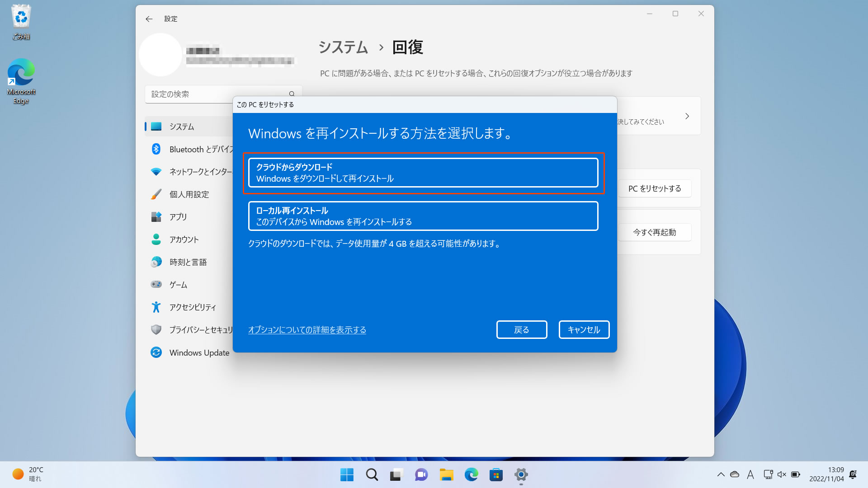Open the weather widget showing 20°C
Image resolution: width=868 pixels, height=488 pixels.
tap(28, 474)
